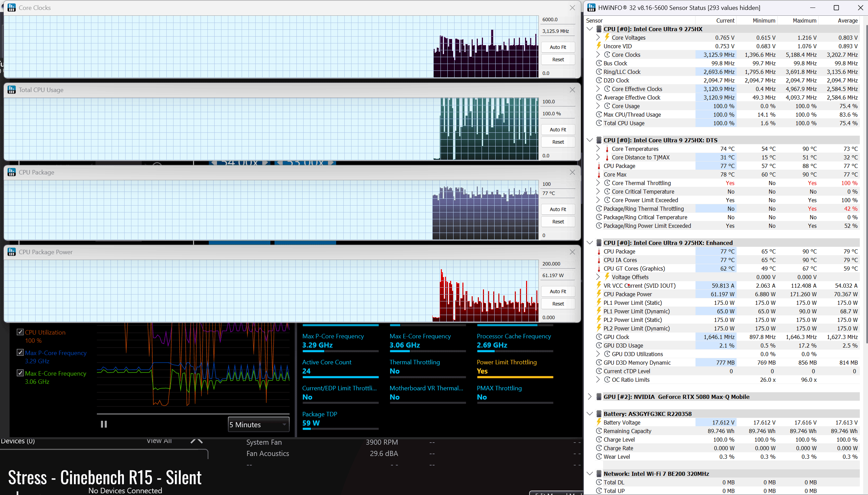The image size is (868, 495).
Task: Pause the frequency monitoring graph
Action: pyautogui.click(x=104, y=425)
